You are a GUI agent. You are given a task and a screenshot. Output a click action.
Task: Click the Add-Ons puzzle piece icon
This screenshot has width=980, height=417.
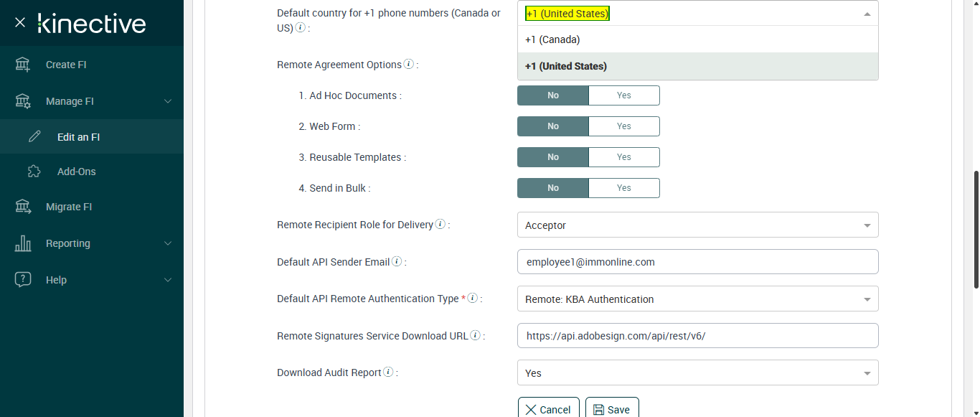pyautogui.click(x=34, y=172)
